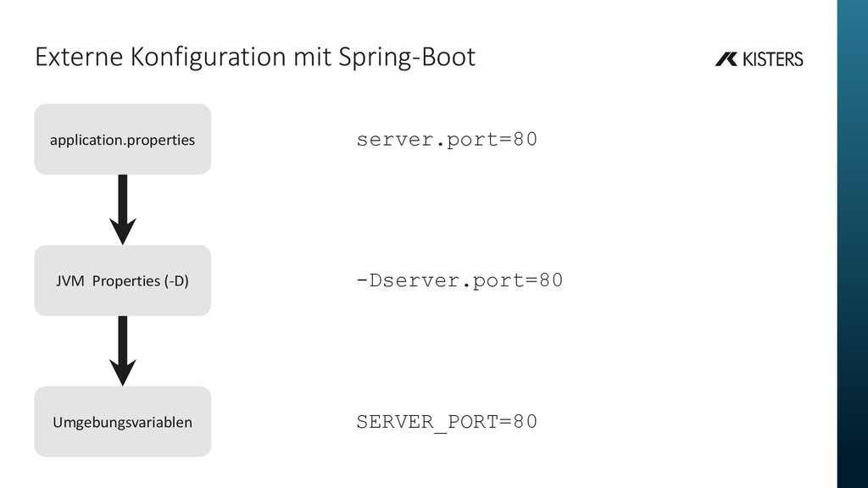The width and height of the screenshot is (868, 488).
Task: Click the arrow pointing to Umgebungsvariablen
Action: click(123, 351)
